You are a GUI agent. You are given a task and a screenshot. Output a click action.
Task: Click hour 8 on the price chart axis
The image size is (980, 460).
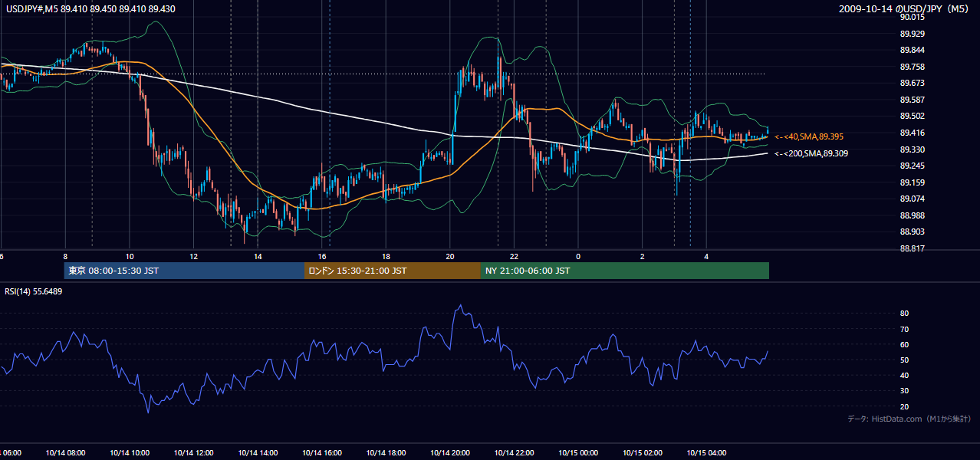(x=65, y=256)
